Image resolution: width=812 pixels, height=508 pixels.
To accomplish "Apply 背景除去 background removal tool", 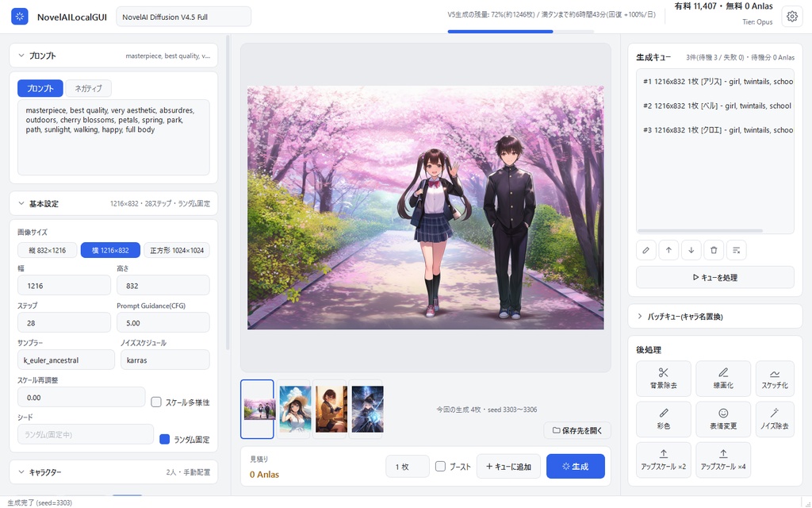I will click(x=664, y=379).
